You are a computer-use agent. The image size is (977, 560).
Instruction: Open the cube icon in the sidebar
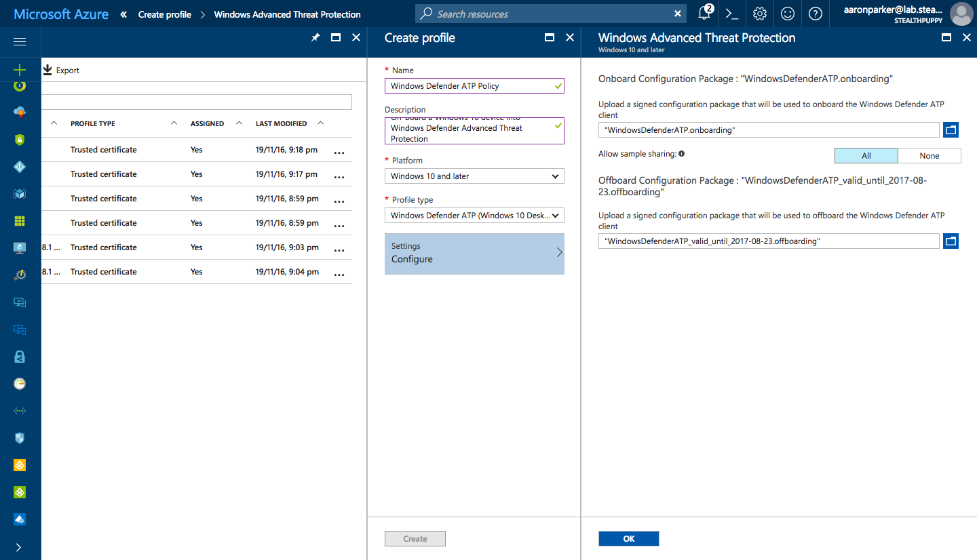click(x=20, y=194)
